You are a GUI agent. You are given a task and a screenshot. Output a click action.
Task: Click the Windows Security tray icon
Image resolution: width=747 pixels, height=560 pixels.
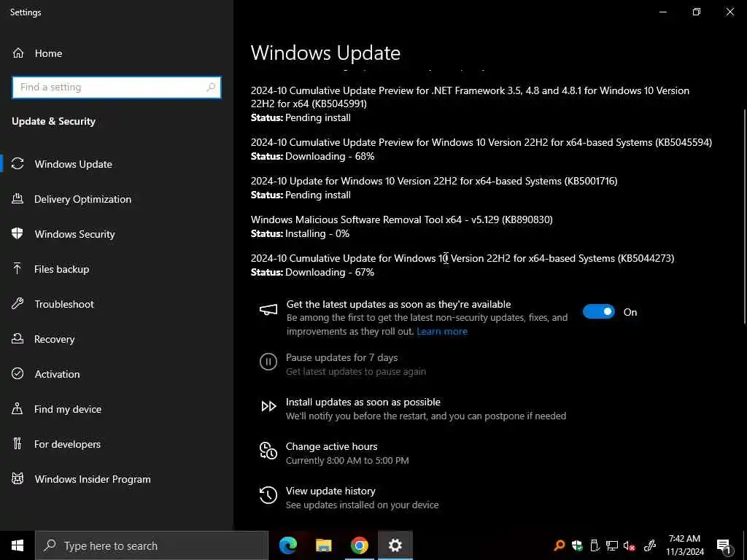click(577, 545)
